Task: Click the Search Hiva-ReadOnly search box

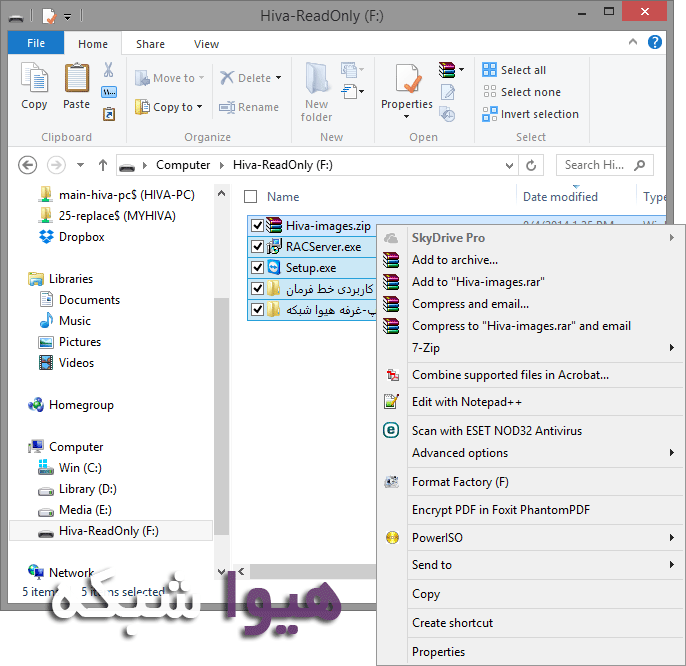Action: click(x=600, y=165)
